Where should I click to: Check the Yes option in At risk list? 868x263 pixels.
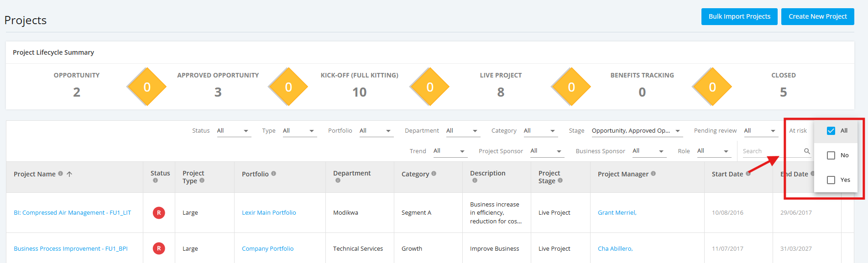[x=831, y=180]
